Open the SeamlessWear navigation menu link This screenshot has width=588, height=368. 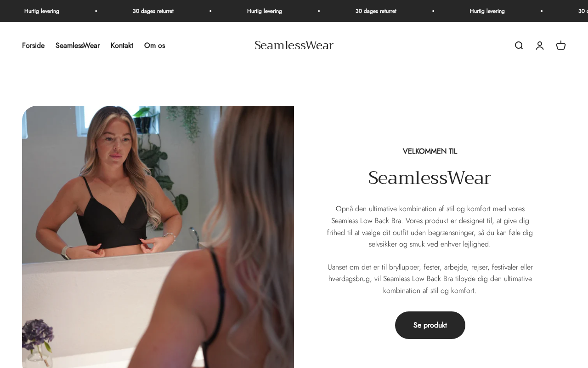point(78,46)
